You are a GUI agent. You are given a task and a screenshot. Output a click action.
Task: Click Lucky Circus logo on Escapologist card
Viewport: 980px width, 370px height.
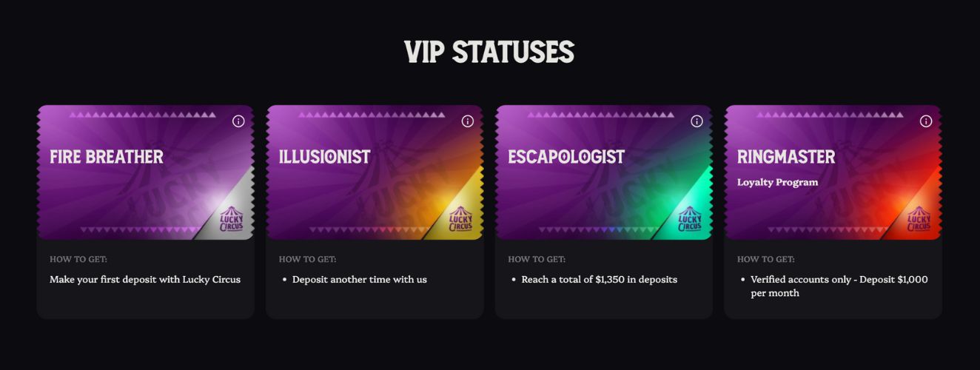(690, 220)
